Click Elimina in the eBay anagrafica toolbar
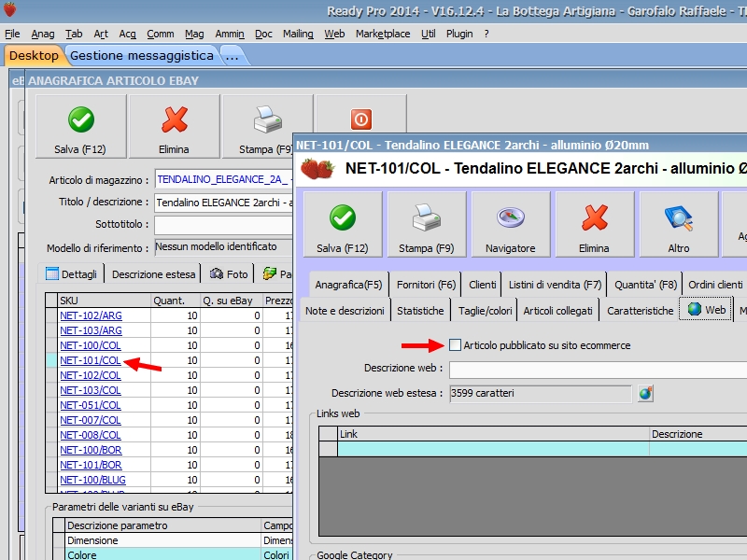Image resolution: width=747 pixels, height=560 pixels. [174, 129]
